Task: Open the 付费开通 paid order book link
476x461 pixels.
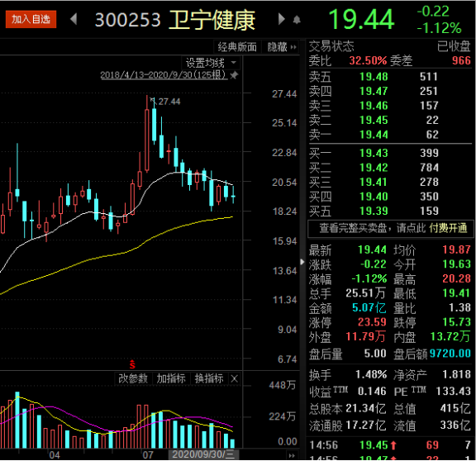Action: coord(449,228)
